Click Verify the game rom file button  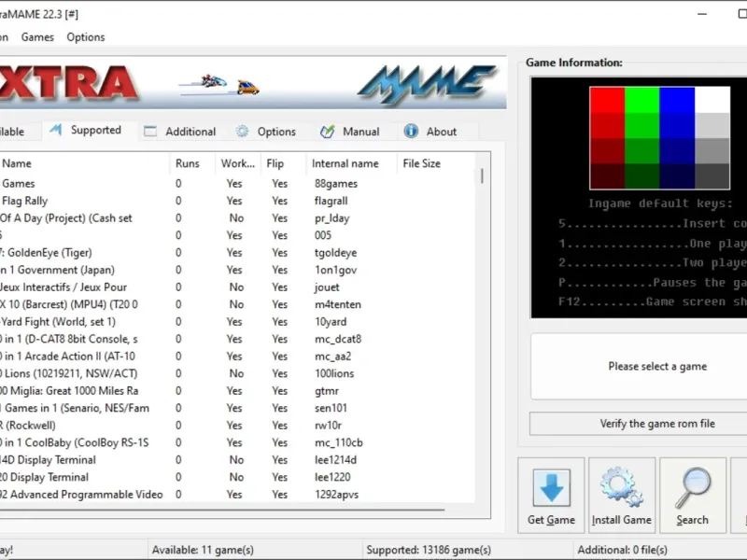click(641, 424)
